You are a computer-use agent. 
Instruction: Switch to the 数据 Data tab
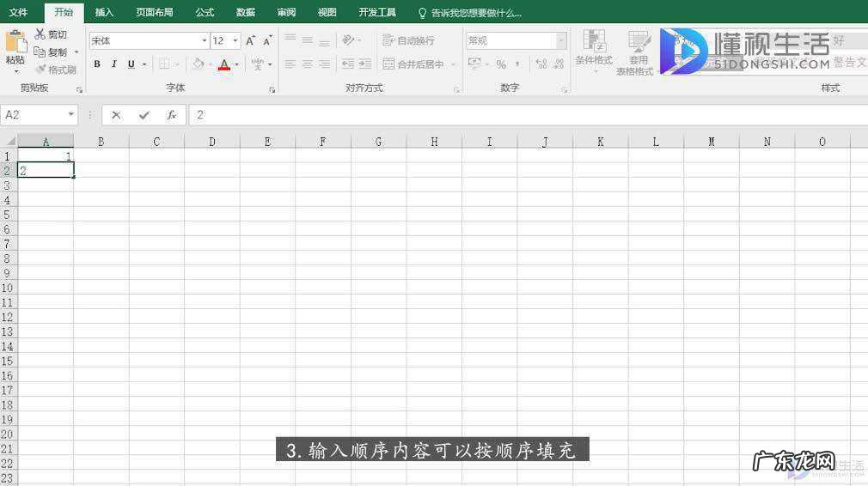(x=245, y=12)
